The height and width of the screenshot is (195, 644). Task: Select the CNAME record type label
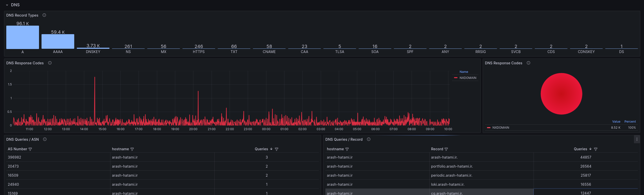pos(269,52)
